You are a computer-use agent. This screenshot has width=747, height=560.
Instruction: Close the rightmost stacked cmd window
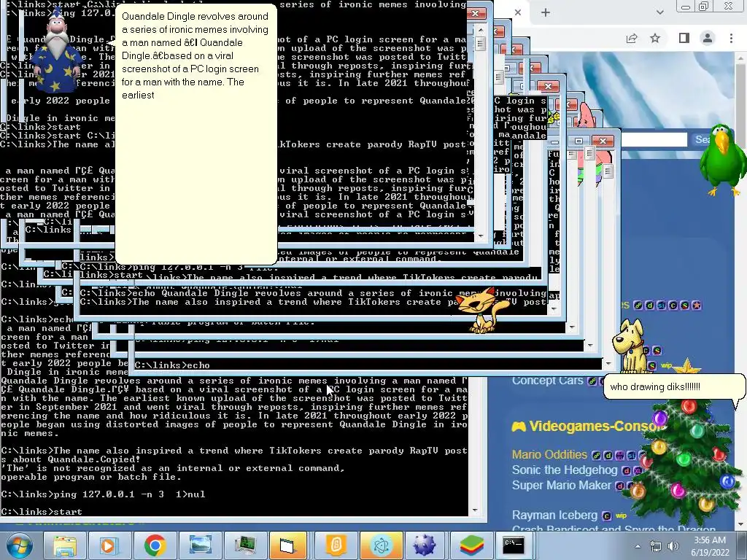point(603,141)
